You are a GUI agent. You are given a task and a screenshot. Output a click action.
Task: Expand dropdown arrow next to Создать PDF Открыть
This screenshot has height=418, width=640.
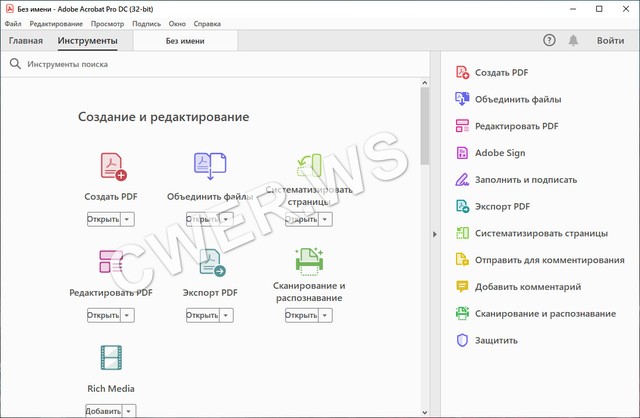128,219
